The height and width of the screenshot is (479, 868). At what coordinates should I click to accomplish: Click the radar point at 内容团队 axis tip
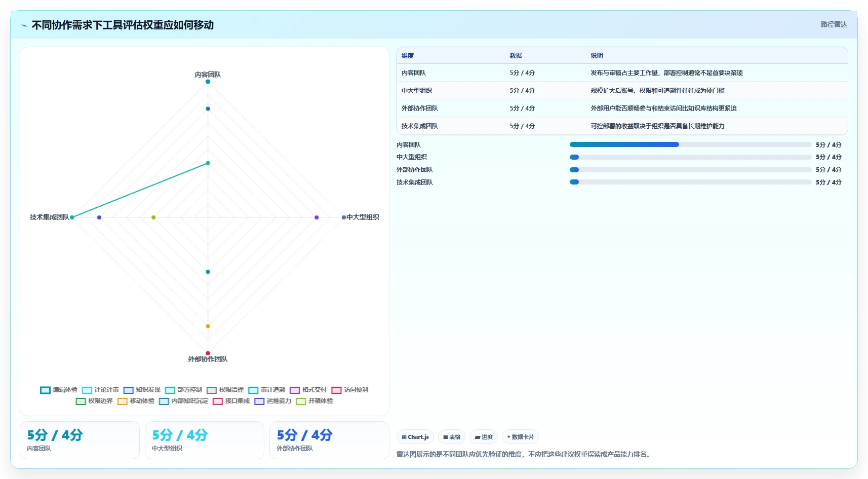click(x=208, y=82)
